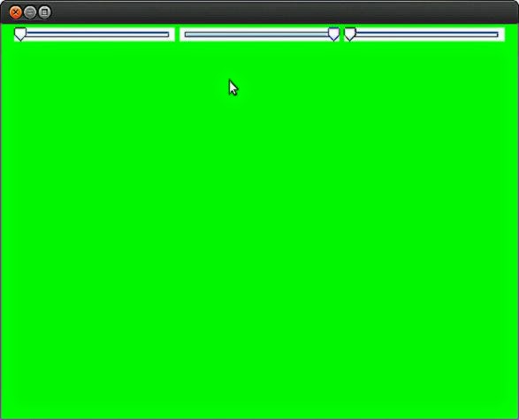Close the window with the orange button
519x420 pixels.
point(15,12)
